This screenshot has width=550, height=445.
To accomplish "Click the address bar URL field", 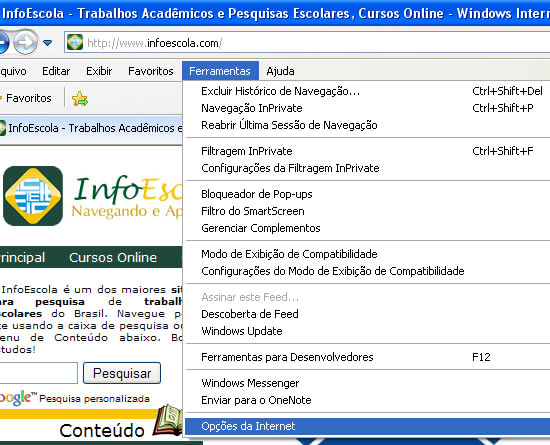I will click(307, 43).
